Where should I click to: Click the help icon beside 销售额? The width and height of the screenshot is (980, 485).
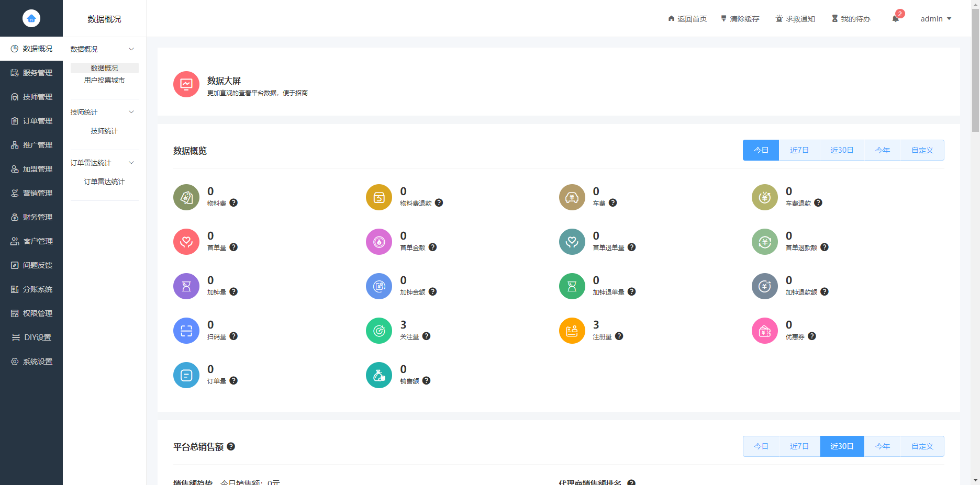(426, 380)
